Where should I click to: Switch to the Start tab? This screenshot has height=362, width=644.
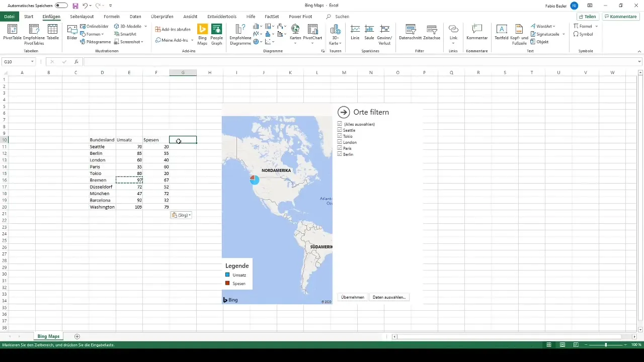pyautogui.click(x=29, y=17)
